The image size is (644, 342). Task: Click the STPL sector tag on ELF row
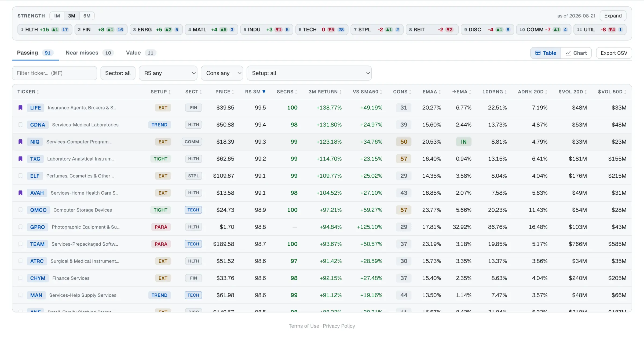[x=193, y=176]
